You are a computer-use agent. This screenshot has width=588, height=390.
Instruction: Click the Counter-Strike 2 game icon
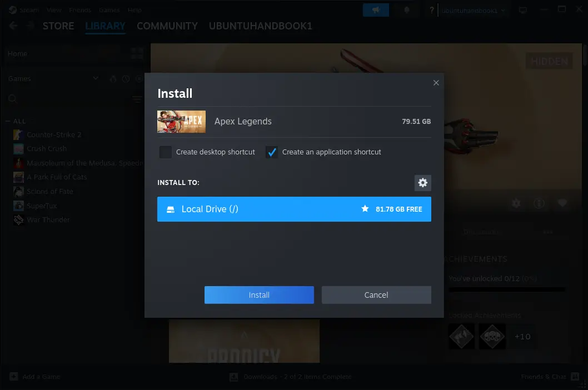[x=18, y=134]
